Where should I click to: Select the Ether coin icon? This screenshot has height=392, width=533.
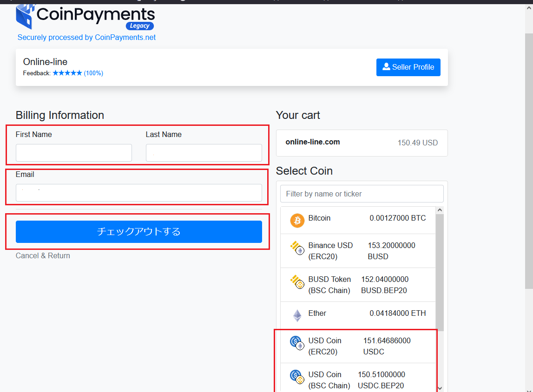297,316
